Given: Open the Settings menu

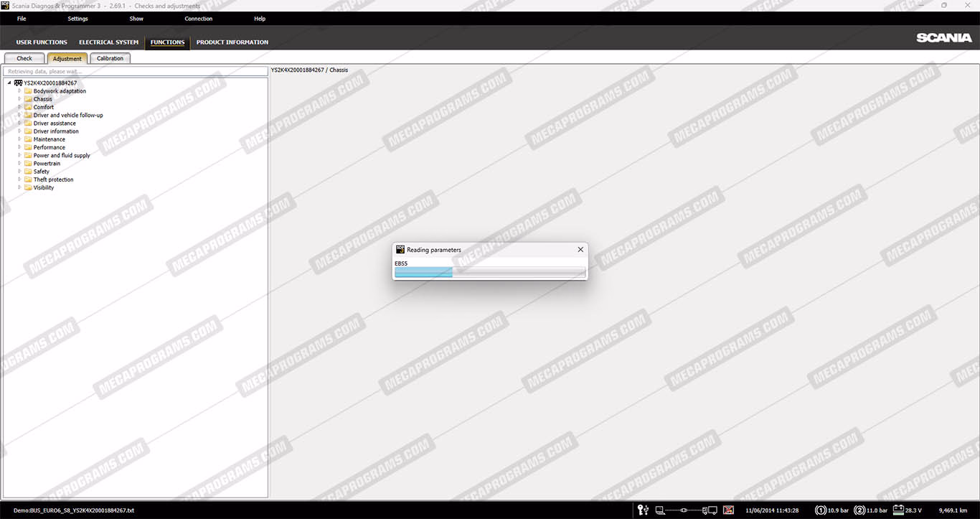Looking at the screenshot, I should tap(77, 19).
